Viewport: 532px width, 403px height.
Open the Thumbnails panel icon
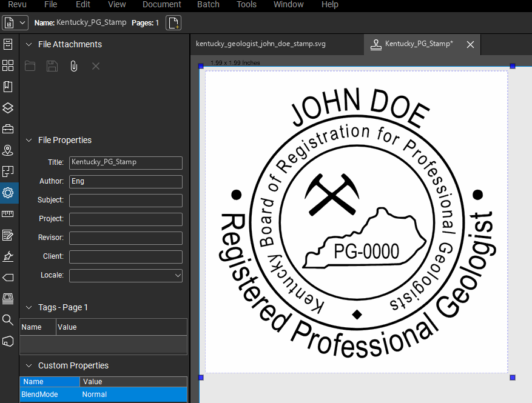(x=8, y=65)
